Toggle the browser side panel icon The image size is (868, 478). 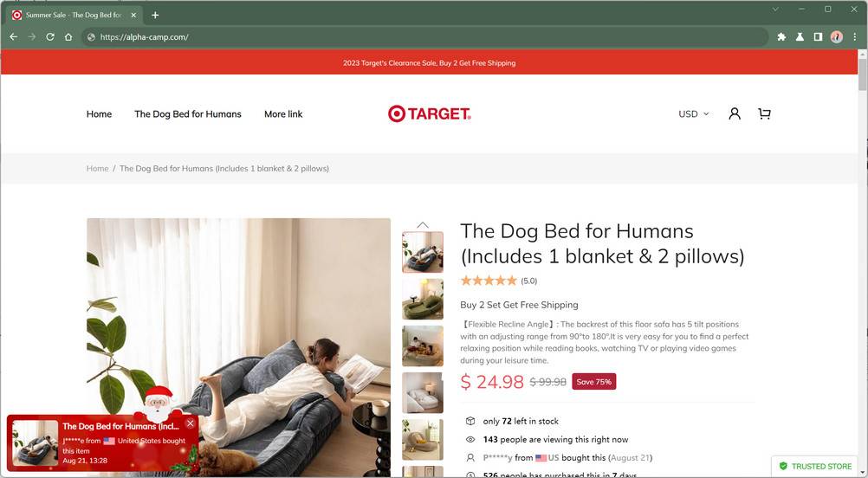tap(818, 37)
